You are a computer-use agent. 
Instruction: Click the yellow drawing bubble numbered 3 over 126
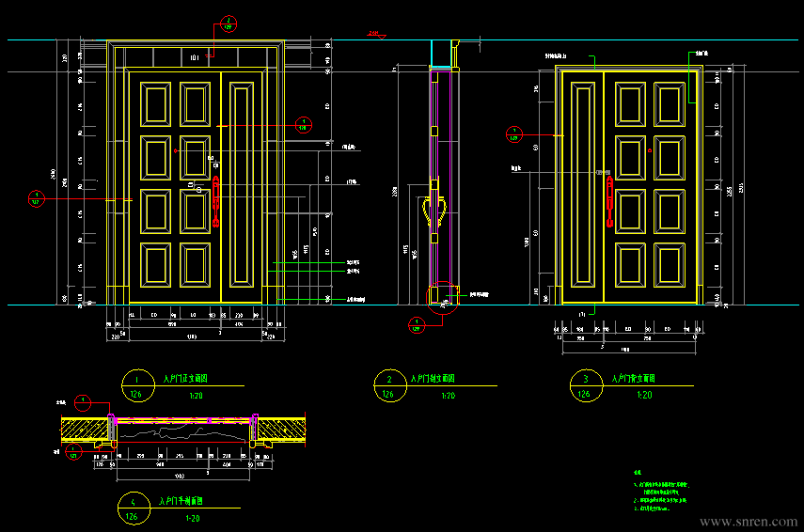[x=586, y=385]
